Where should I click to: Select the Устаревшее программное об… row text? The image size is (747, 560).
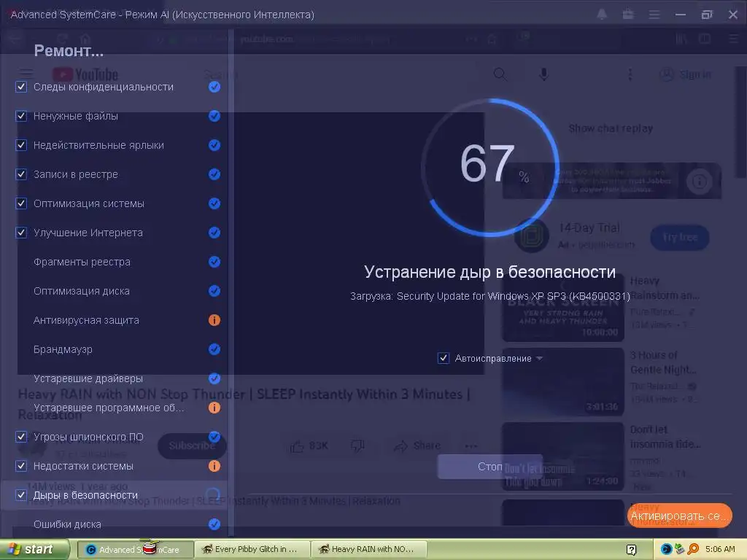click(109, 408)
